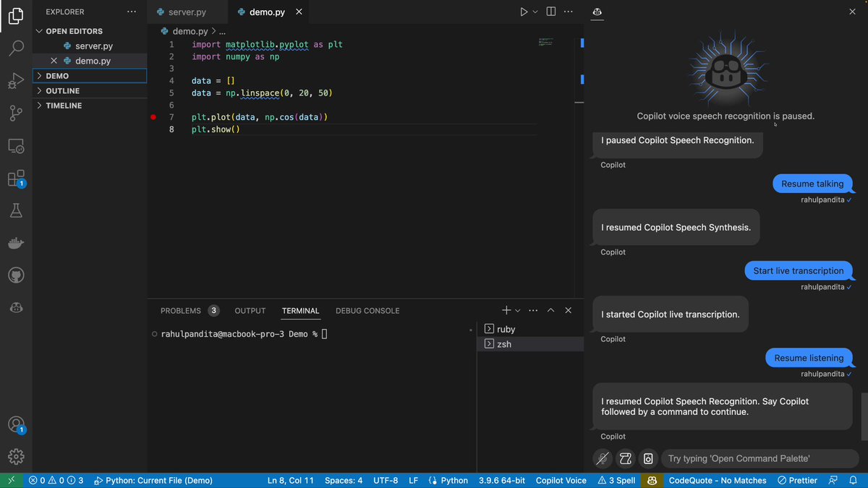Image resolution: width=868 pixels, height=488 pixels.
Task: Open the Docker view
Action: pos(16,243)
